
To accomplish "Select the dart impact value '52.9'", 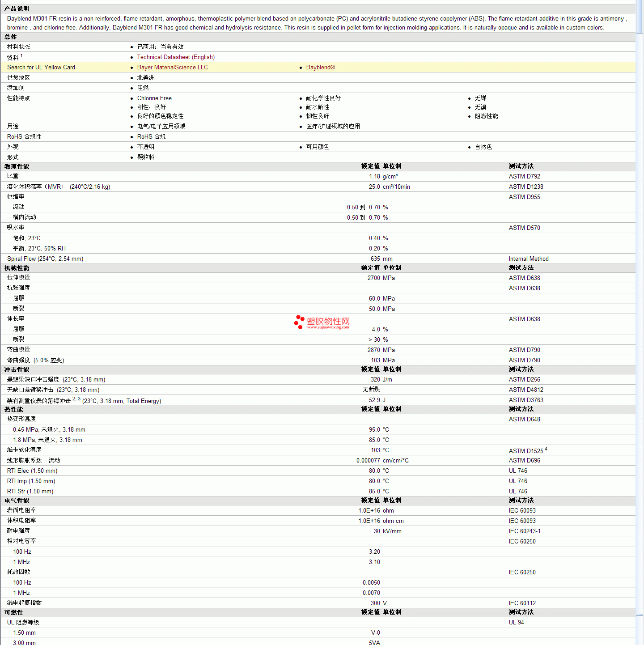I will [x=374, y=400].
